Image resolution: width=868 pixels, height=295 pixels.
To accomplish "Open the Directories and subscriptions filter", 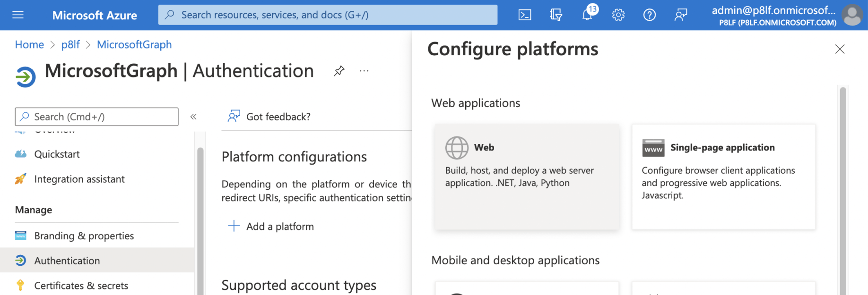I will point(556,15).
